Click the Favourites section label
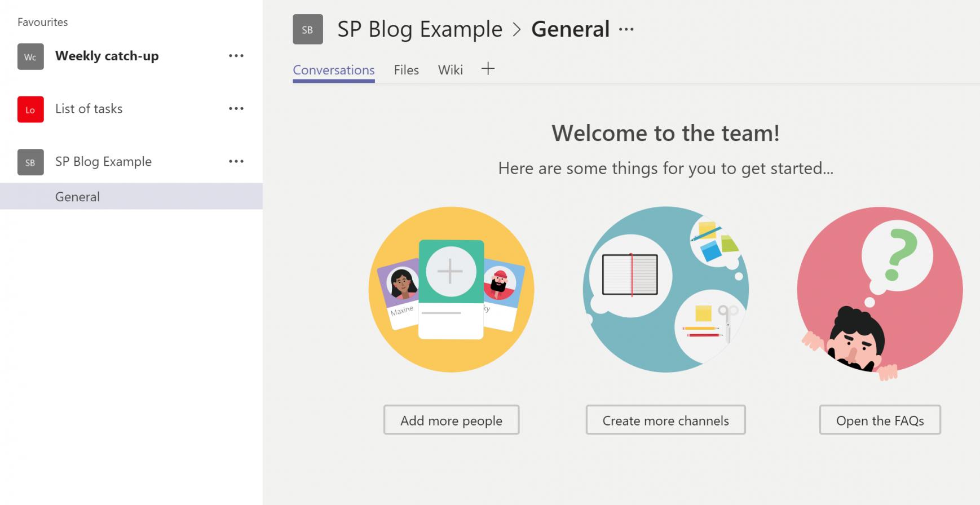The width and height of the screenshot is (980, 505). (x=43, y=22)
